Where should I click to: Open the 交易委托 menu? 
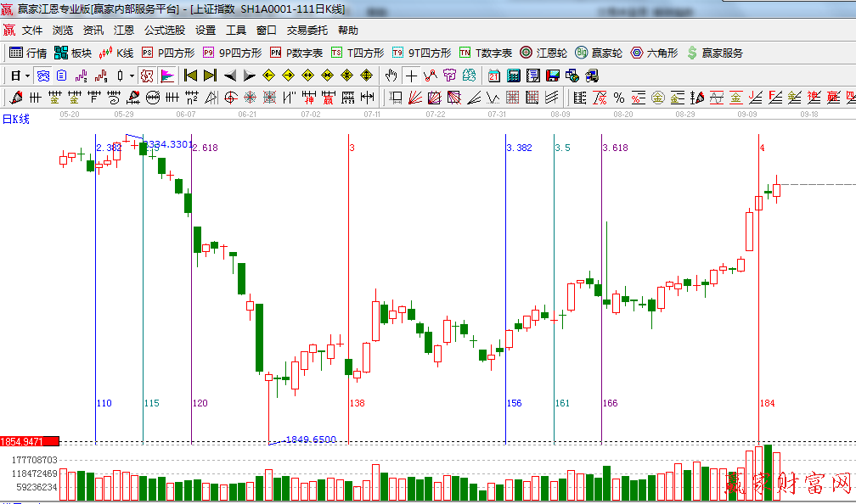coord(307,31)
